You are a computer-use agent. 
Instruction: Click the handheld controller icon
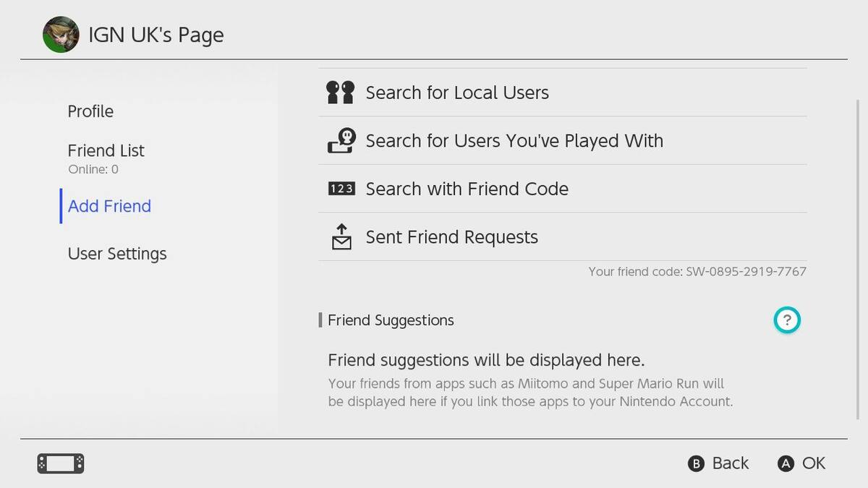(61, 463)
